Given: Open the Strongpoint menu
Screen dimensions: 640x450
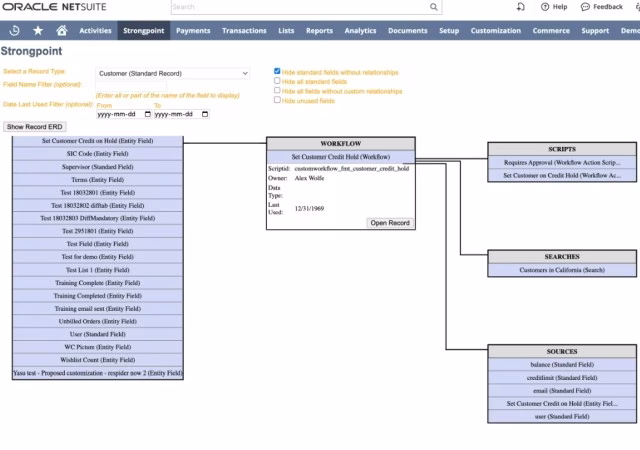Looking at the screenshot, I should click(x=144, y=31).
